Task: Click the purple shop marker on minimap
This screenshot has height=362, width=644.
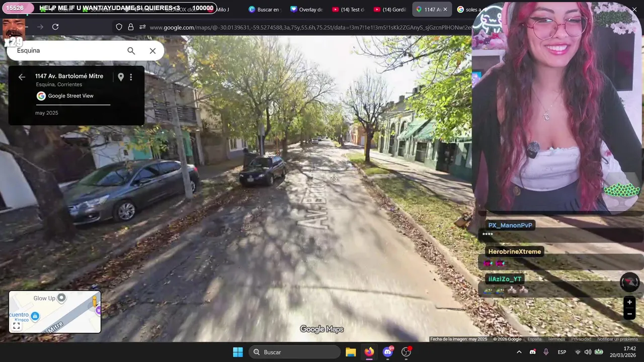Action: (98, 311)
